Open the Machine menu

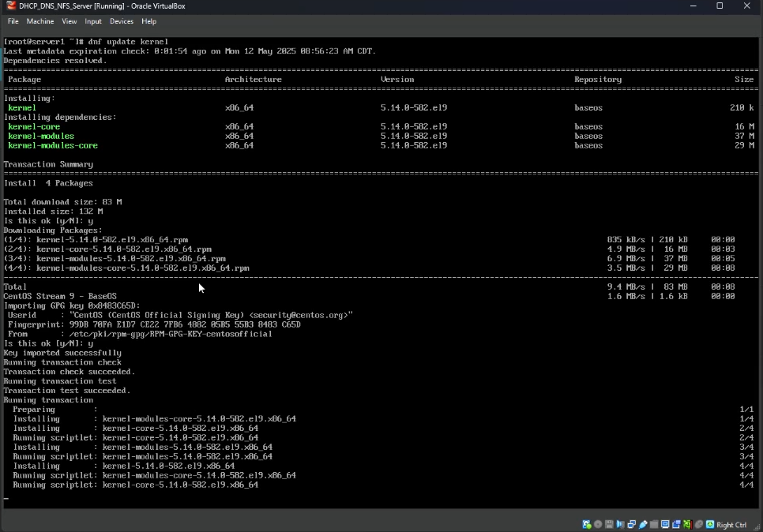click(x=40, y=21)
